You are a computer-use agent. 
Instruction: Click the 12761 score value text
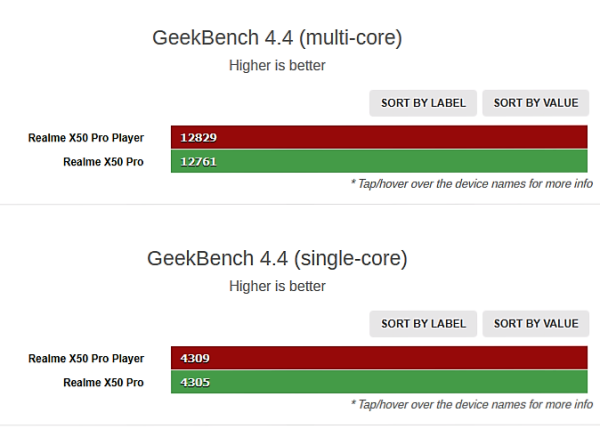pyautogui.click(x=199, y=162)
